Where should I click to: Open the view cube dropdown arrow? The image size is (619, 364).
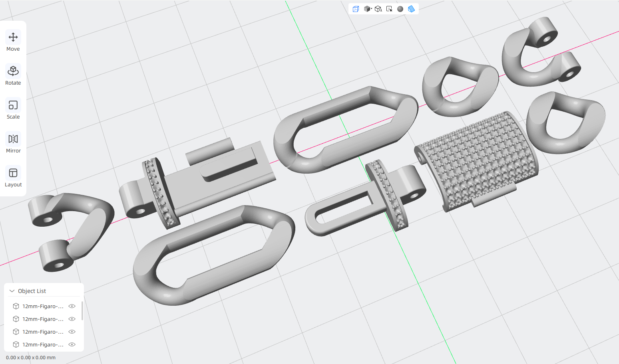tap(371, 9)
